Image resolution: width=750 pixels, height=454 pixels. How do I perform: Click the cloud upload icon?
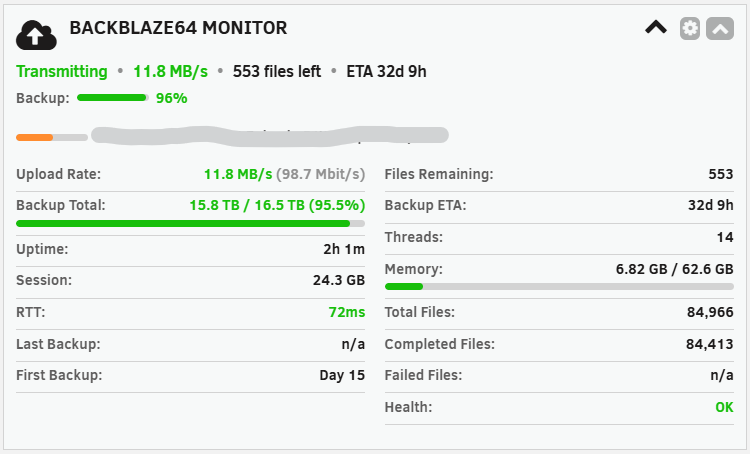point(36,34)
